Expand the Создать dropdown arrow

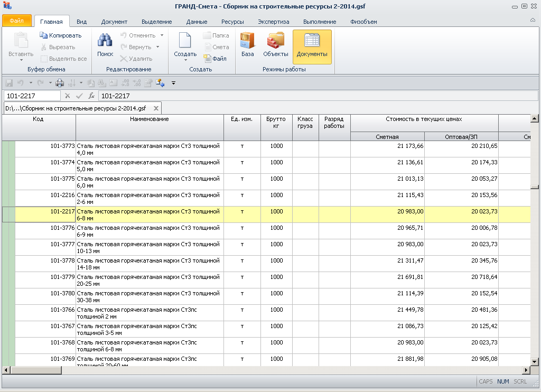click(x=185, y=60)
